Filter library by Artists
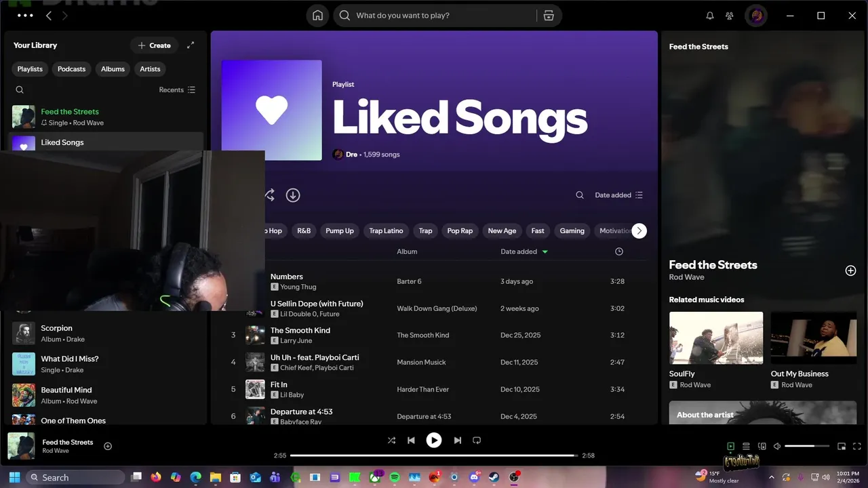Image resolution: width=868 pixels, height=488 pixels. click(150, 69)
